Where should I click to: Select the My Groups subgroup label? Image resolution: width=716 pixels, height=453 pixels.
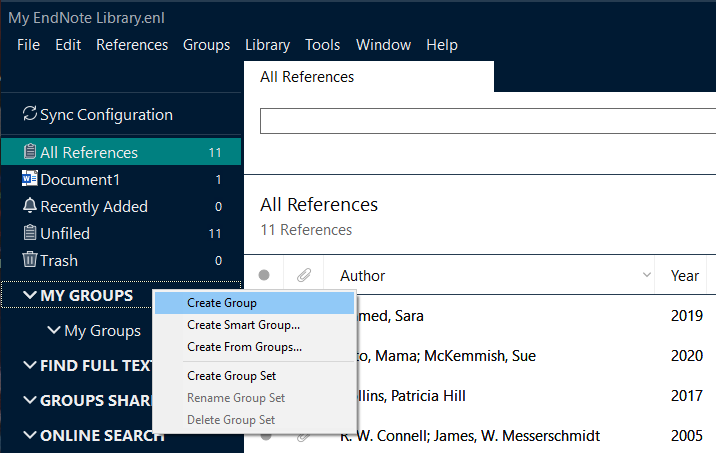102,331
